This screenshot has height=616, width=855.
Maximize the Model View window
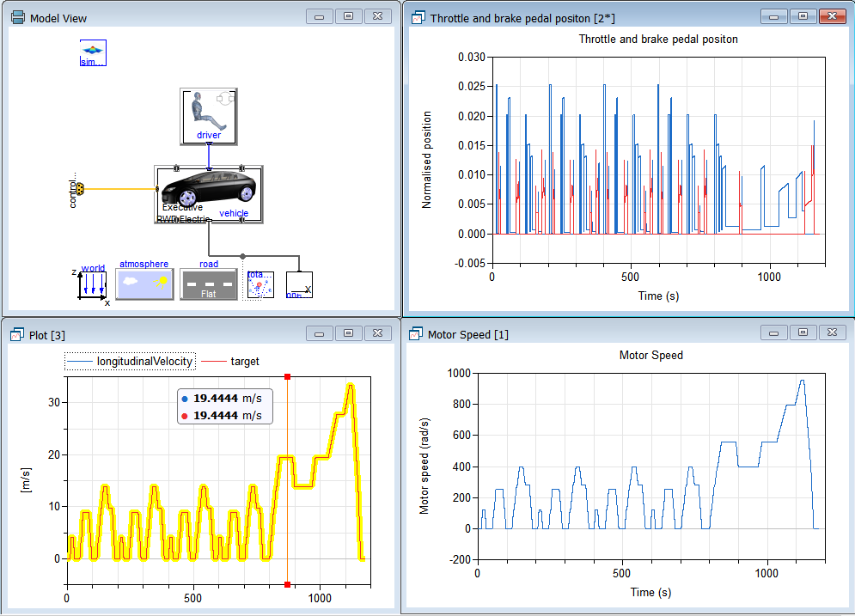(x=348, y=16)
